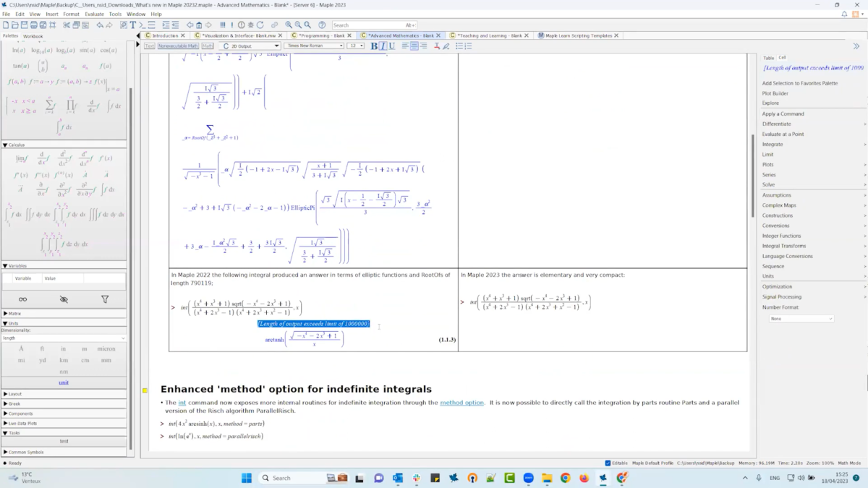Switch to Math input mode
This screenshot has height=488, width=868.
click(x=208, y=46)
